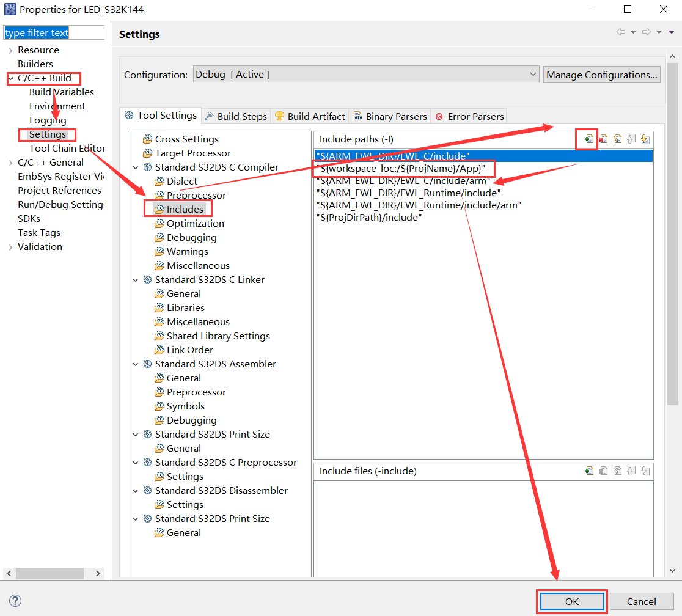Screen dimensions: 682x616
Task: Switch to the Tool Settings tab
Action: [x=161, y=116]
